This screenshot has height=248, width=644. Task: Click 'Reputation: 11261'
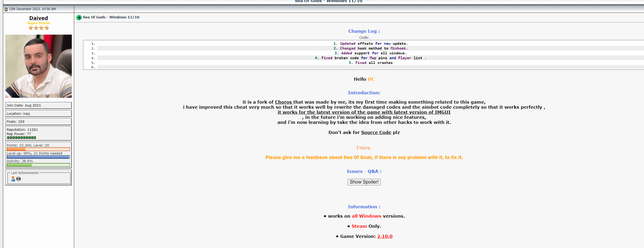point(22,130)
